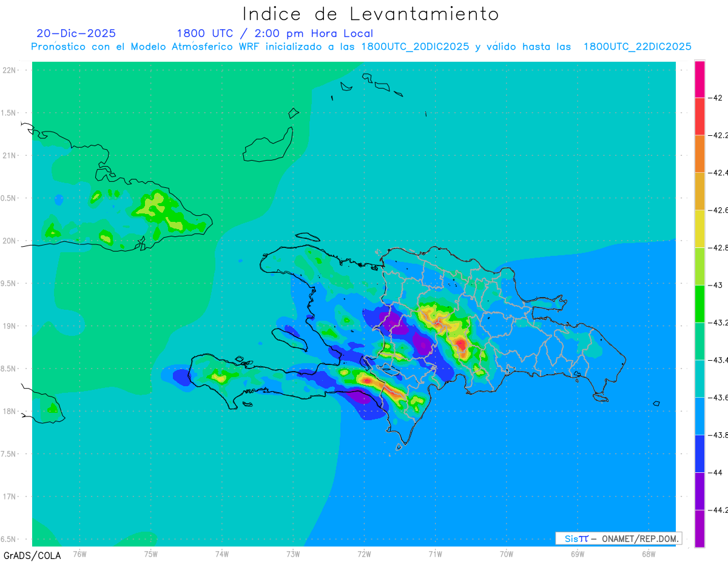Click the 73W longitude axis label

coord(293,554)
